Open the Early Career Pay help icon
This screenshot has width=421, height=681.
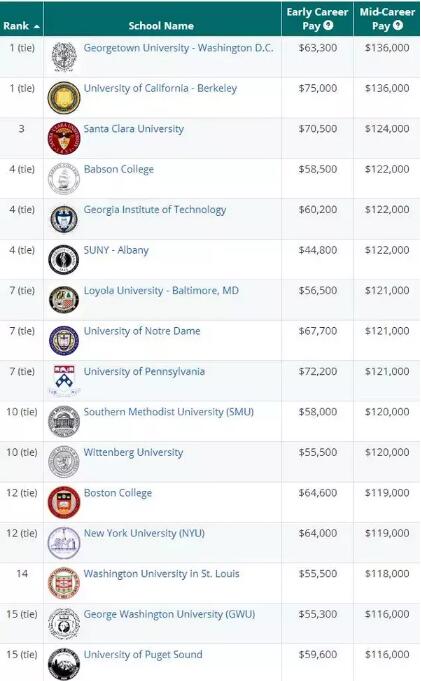coord(328,25)
